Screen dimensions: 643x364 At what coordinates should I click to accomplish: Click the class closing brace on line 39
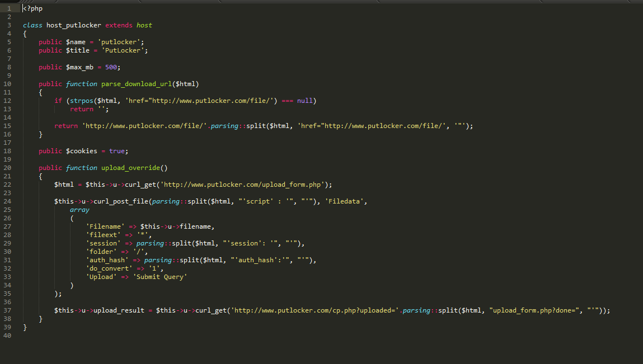[25, 328]
